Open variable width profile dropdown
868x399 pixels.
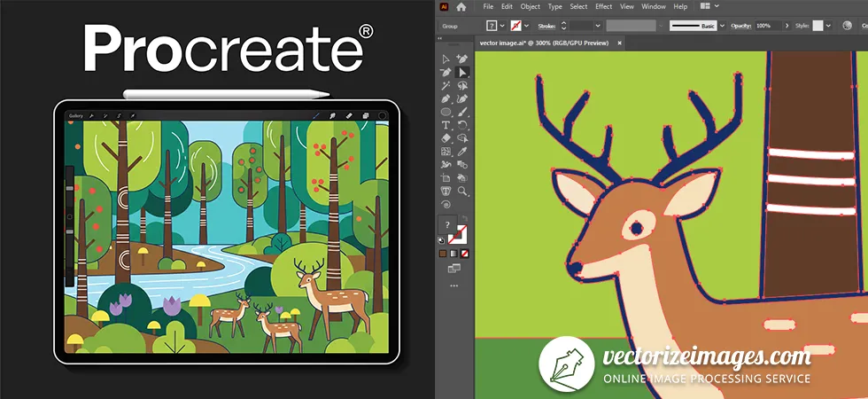[x=661, y=26]
